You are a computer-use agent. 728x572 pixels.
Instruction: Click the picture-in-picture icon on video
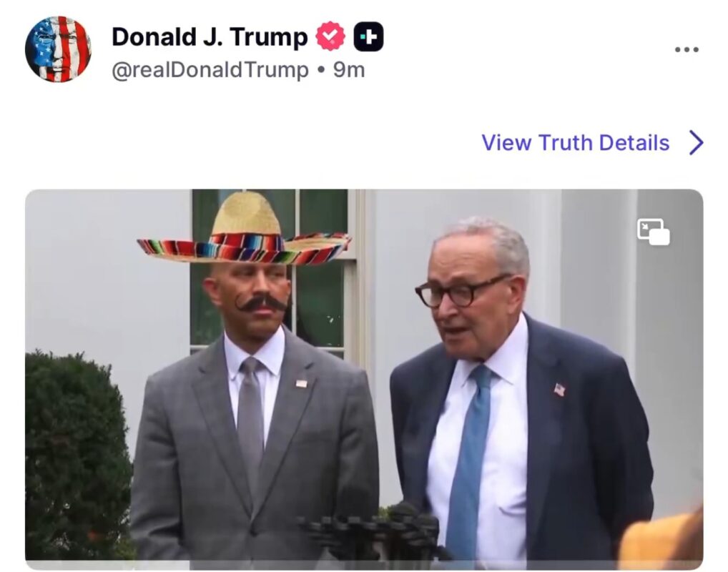tap(654, 232)
